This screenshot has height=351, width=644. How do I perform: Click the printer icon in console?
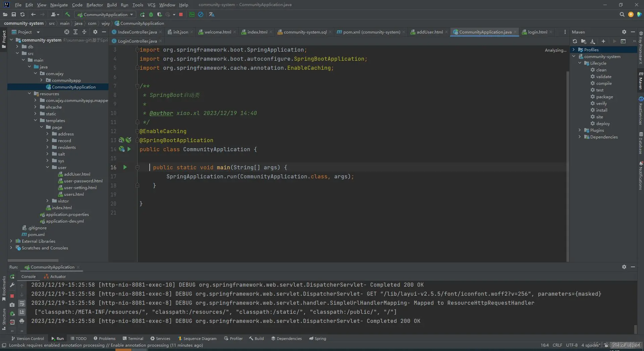coord(22,321)
